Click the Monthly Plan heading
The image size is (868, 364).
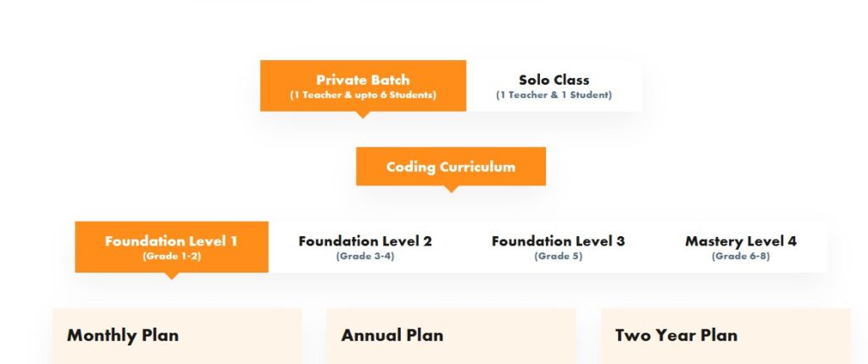(123, 335)
